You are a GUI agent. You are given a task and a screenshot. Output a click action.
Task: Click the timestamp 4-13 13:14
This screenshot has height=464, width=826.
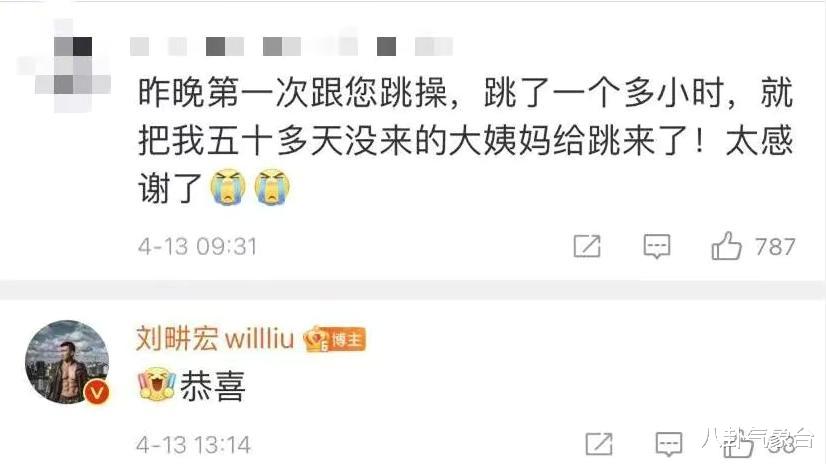click(193, 445)
